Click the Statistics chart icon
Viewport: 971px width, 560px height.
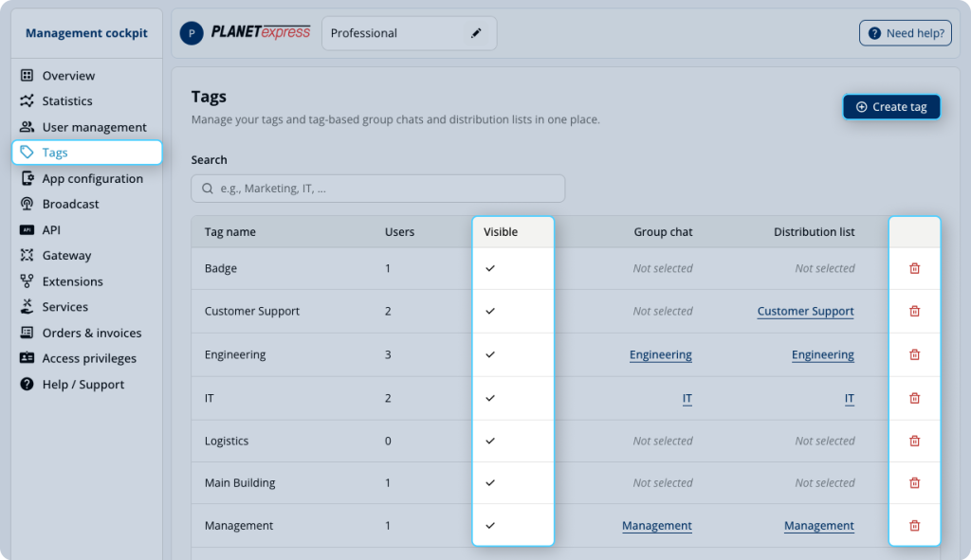pyautogui.click(x=27, y=100)
